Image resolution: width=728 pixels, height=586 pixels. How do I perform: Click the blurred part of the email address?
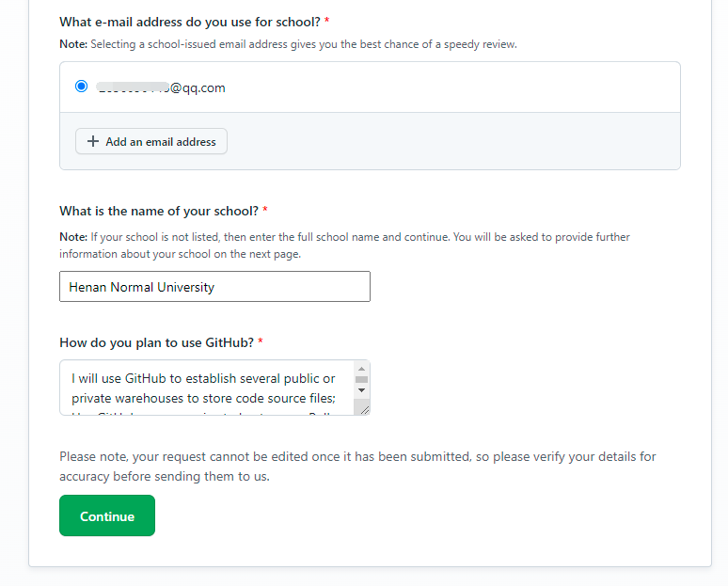(132, 88)
